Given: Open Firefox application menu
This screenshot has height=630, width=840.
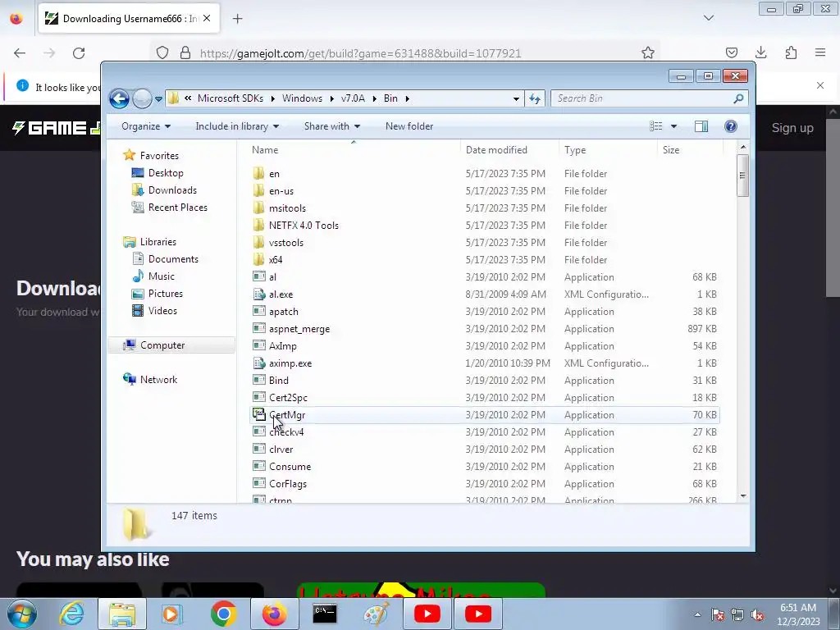Looking at the screenshot, I should point(820,52).
